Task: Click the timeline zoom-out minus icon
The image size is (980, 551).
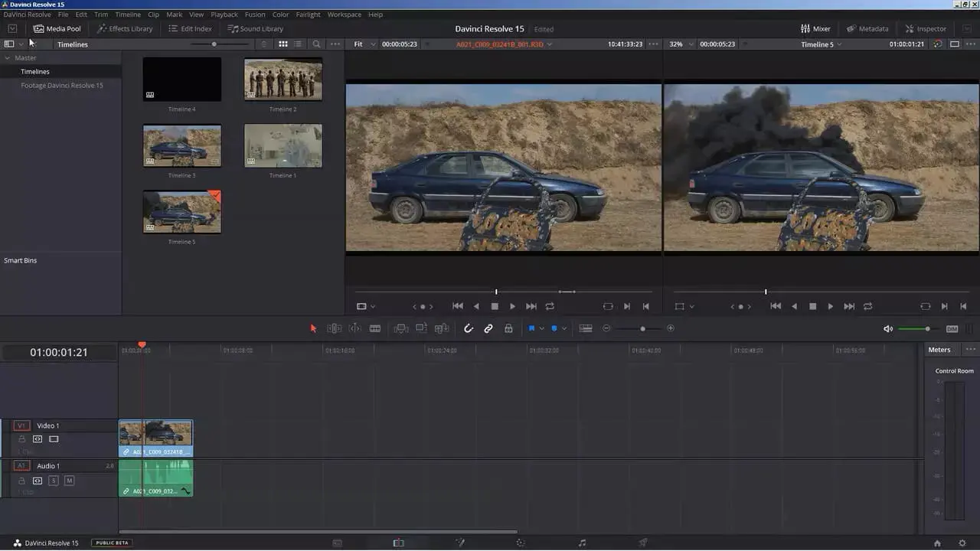Action: tap(606, 328)
